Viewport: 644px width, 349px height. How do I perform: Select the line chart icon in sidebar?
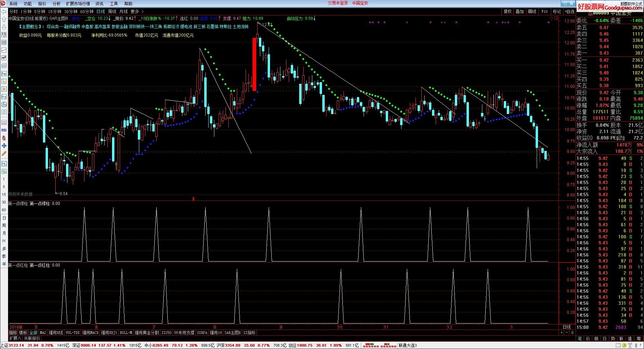[x=4, y=50]
